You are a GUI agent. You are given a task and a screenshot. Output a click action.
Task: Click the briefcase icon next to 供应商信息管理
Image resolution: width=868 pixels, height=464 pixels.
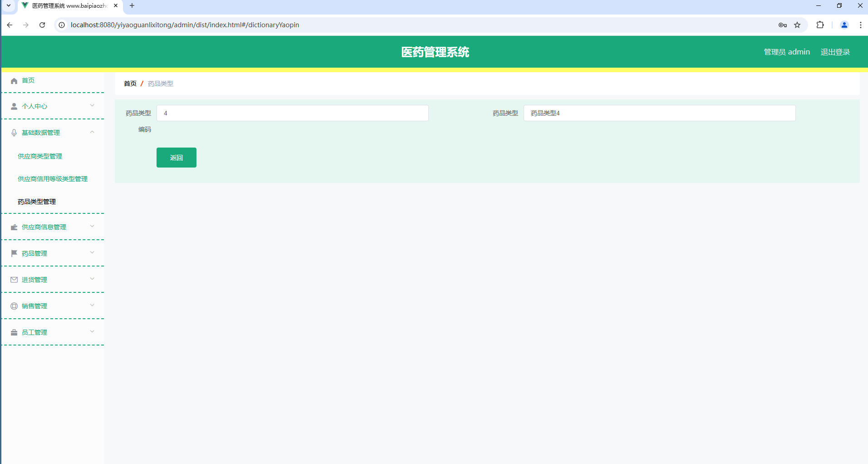pos(14,227)
